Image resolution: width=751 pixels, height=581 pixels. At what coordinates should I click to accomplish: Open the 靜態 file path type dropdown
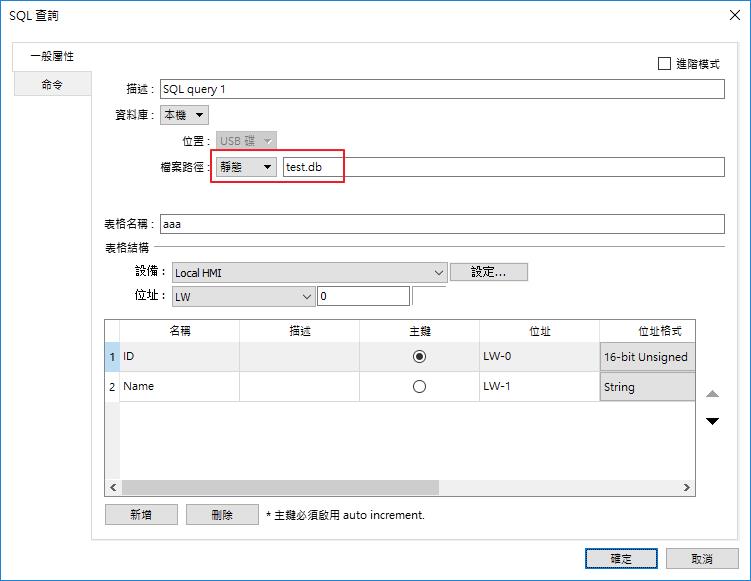pyautogui.click(x=246, y=167)
